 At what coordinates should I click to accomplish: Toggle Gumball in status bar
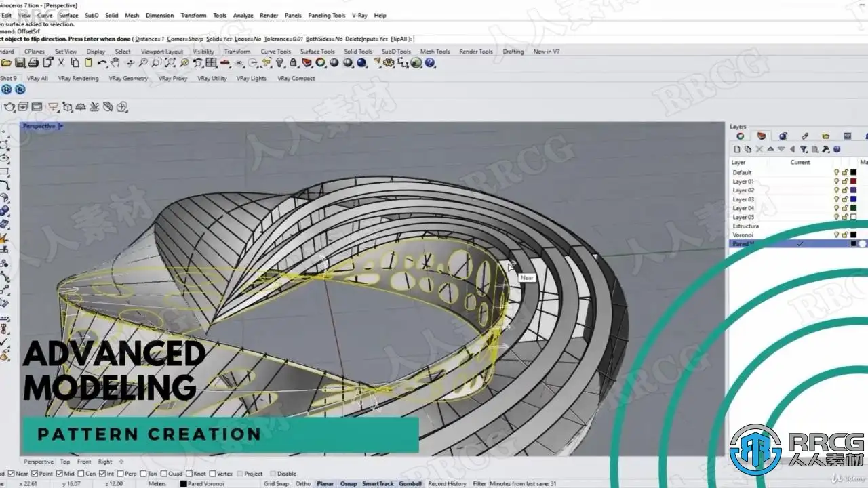click(x=410, y=483)
